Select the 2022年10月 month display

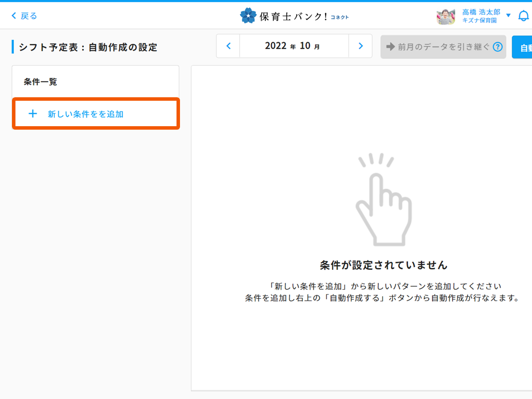click(294, 46)
